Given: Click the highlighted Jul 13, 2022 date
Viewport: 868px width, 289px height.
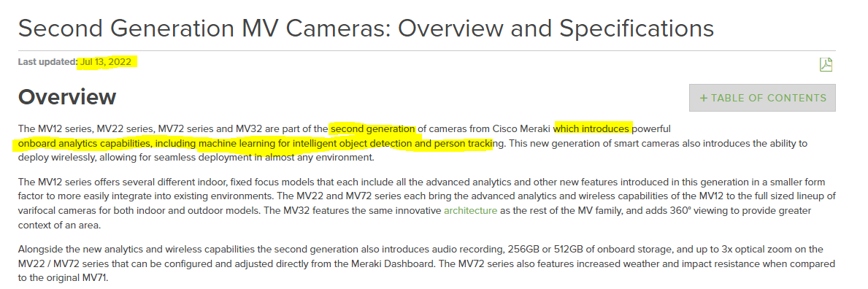Looking at the screenshot, I should 107,62.
